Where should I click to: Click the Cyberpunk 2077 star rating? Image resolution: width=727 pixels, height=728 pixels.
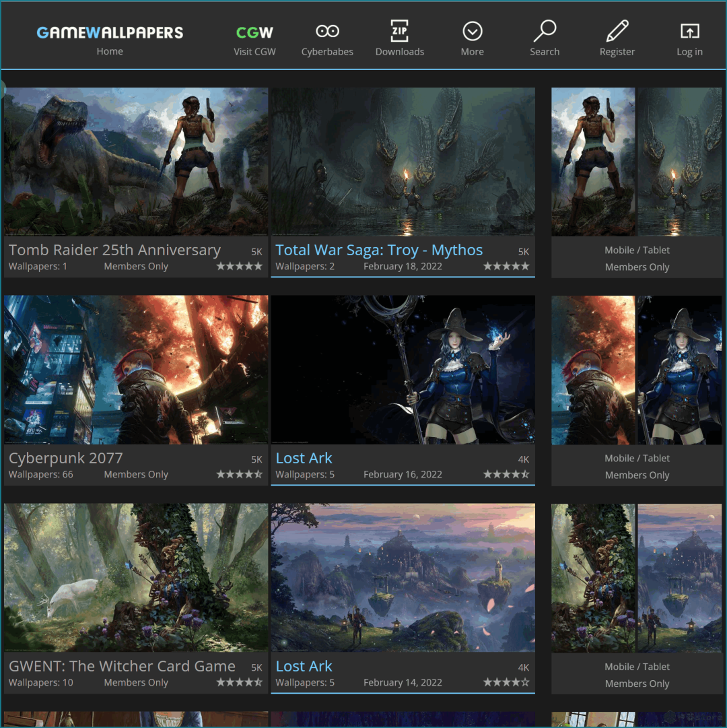click(240, 474)
